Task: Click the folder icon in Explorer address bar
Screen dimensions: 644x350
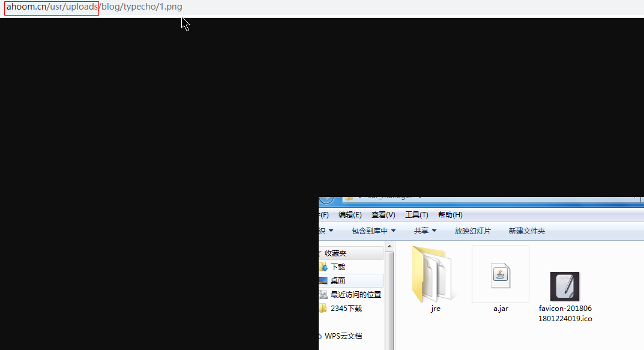Action: (x=348, y=197)
